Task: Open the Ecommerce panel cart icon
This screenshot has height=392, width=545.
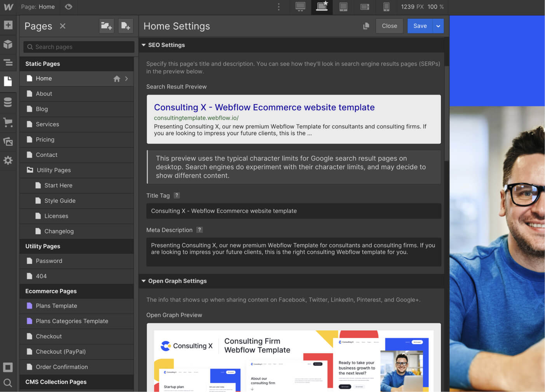Action: 8,122
